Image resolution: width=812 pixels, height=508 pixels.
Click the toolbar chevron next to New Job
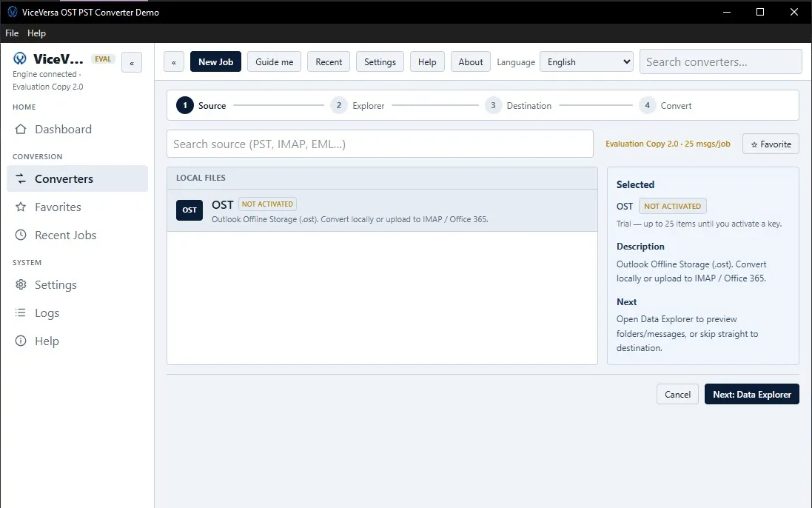[174, 61]
